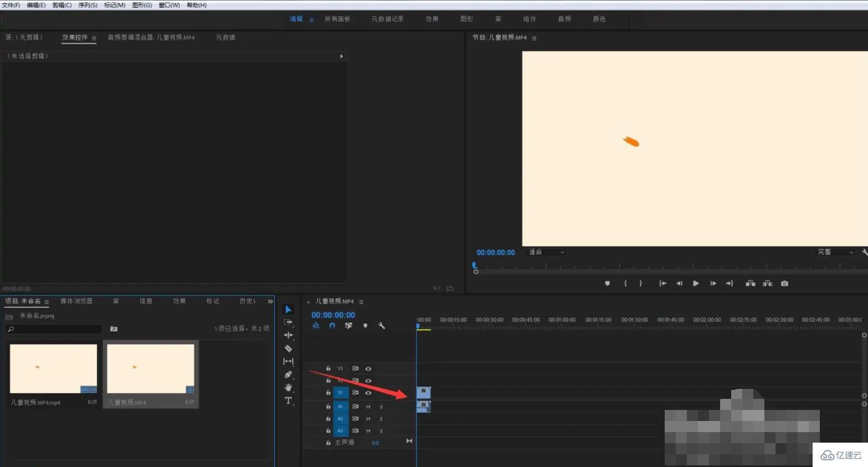
Task: Open timeline display settings wrench
Action: pyautogui.click(x=382, y=326)
